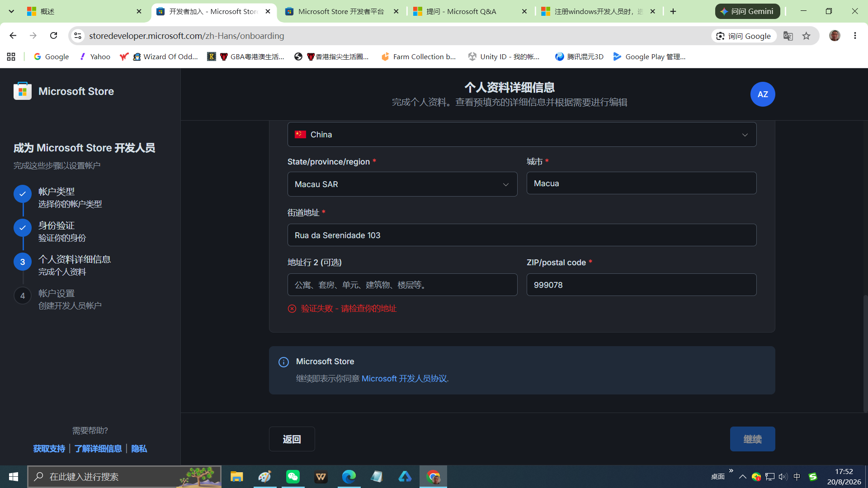Open the 隐私 link
This screenshot has height=488, width=868.
tap(139, 449)
